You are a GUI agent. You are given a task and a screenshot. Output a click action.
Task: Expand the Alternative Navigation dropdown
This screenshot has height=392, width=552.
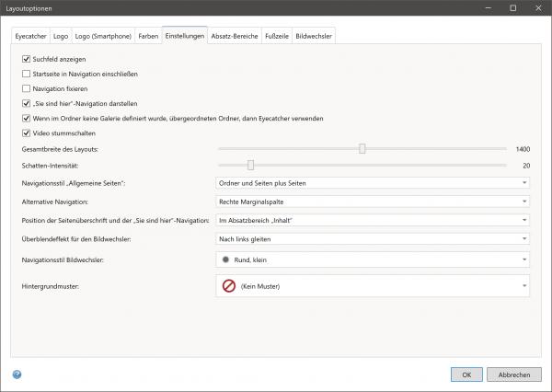[x=371, y=202]
